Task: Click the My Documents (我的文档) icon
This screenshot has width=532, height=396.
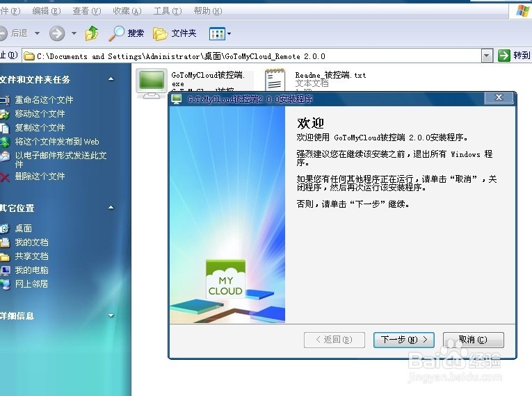Action: click(x=5, y=242)
